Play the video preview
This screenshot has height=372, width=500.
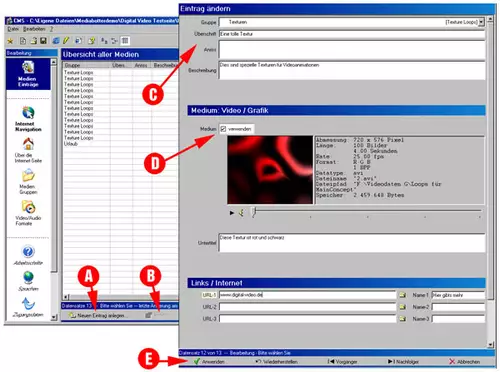[232, 212]
